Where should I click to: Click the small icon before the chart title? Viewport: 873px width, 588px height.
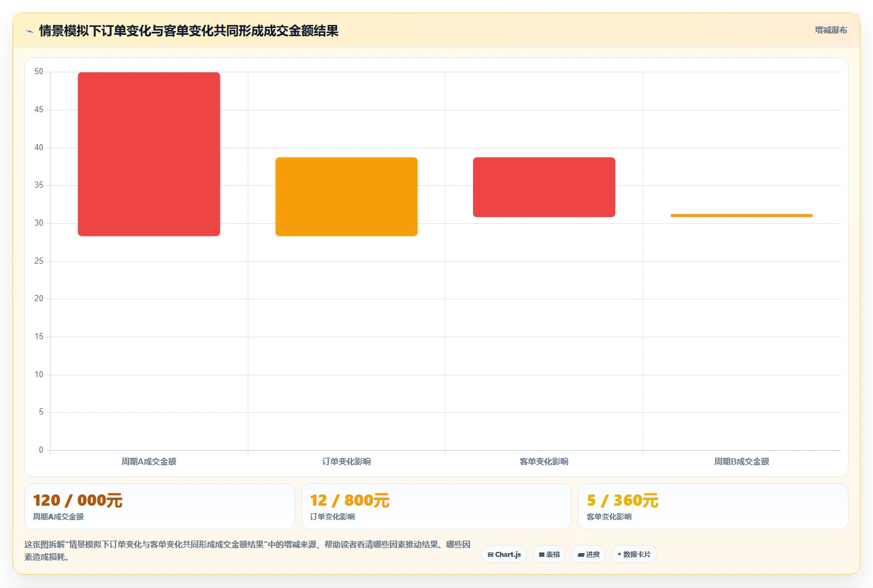pos(29,31)
